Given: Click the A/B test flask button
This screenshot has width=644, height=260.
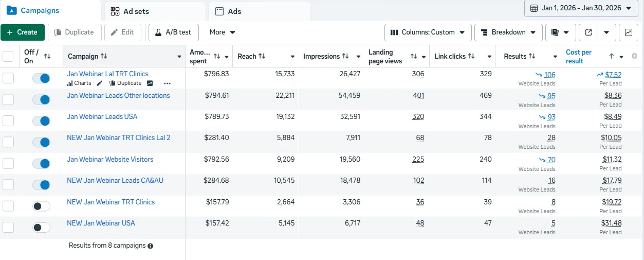Looking at the screenshot, I should coord(173,32).
